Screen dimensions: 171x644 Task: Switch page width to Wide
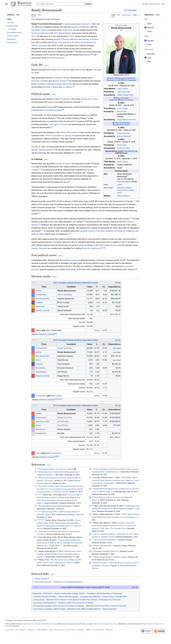pyautogui.click(x=145, y=44)
